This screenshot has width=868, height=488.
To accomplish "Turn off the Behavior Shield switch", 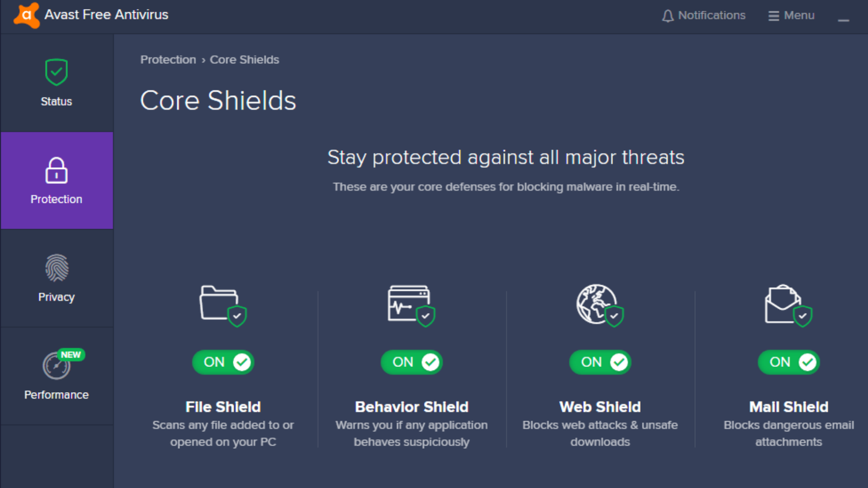I will tap(411, 362).
